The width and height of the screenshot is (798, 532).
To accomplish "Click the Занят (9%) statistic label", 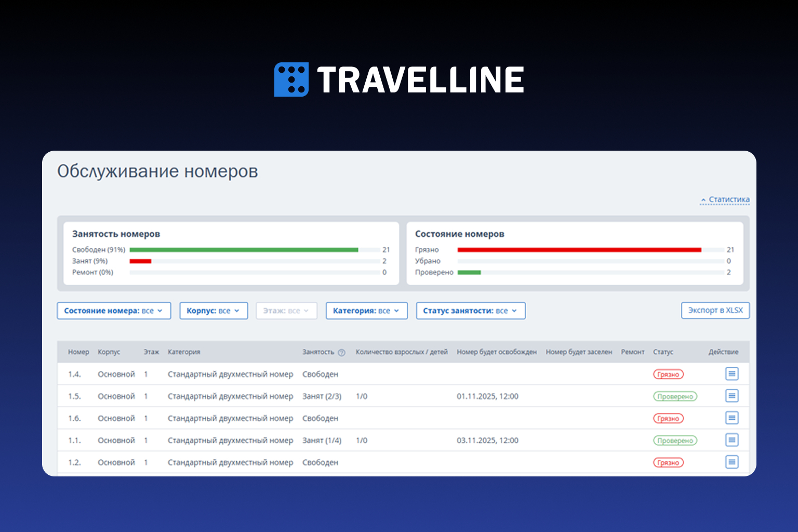I will pos(90,261).
